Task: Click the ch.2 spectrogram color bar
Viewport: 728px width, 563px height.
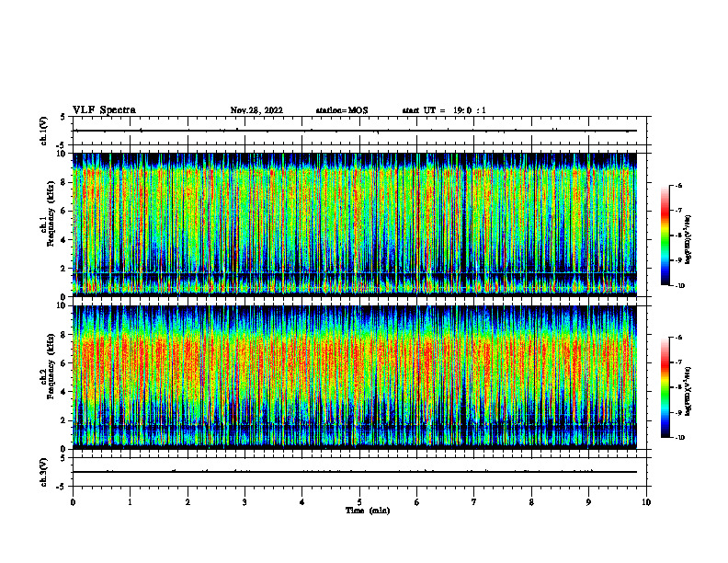Action: 665,387
